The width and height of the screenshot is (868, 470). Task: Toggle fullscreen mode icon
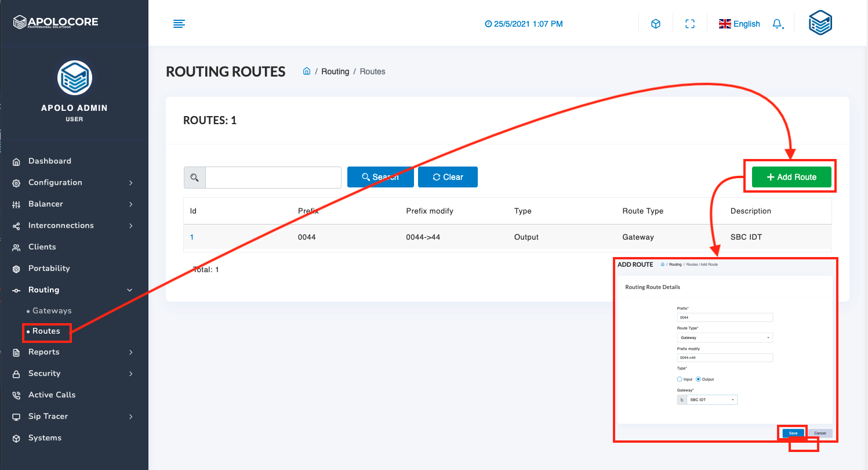click(x=690, y=24)
